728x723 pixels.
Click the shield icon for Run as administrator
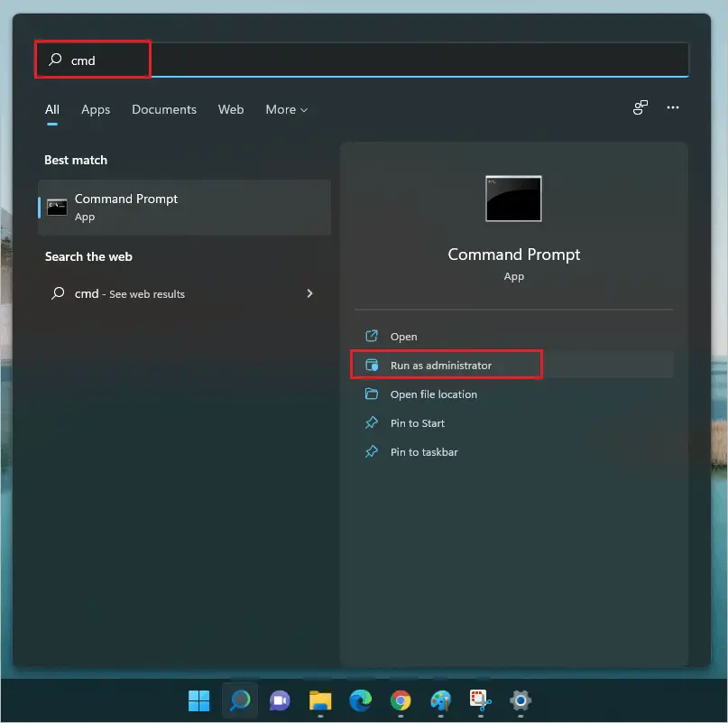[372, 365]
